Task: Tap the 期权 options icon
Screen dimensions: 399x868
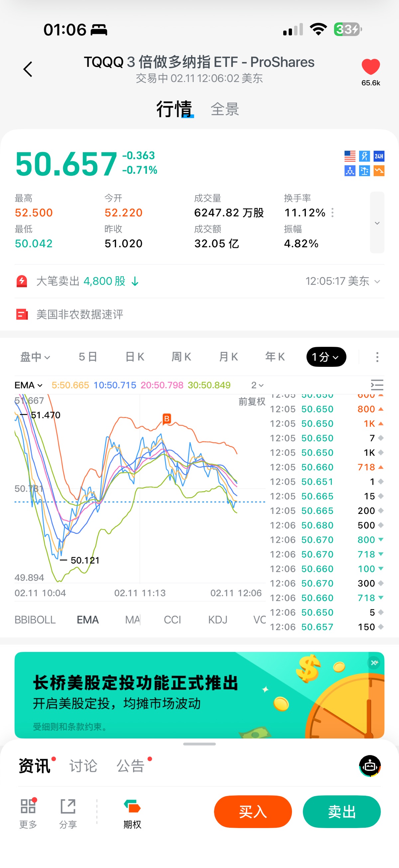Action: (132, 813)
